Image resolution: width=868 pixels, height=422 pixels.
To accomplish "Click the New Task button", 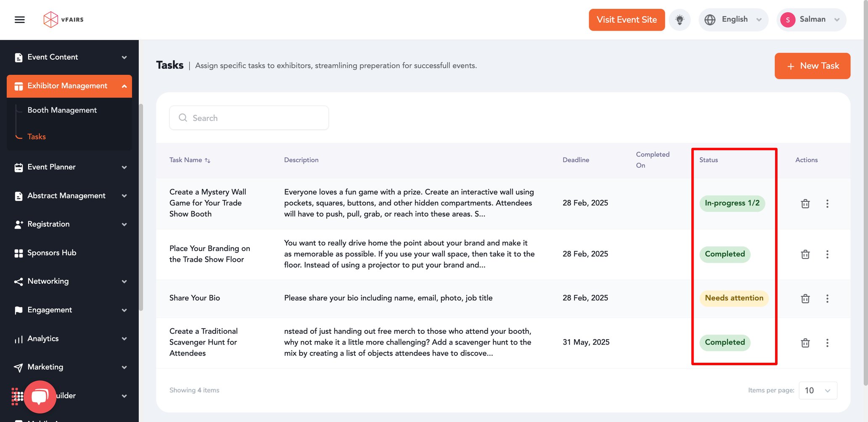I will click(812, 66).
